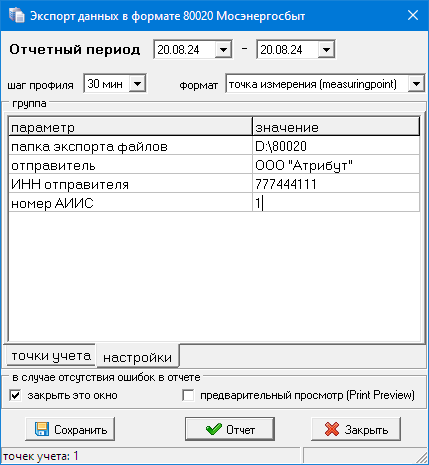Select the 'настройки' tab

pyautogui.click(x=138, y=356)
